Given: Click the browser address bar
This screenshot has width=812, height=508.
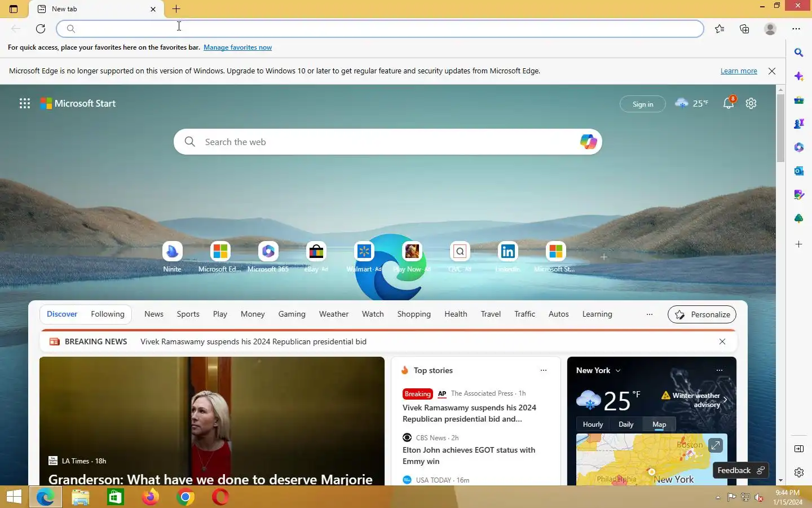Looking at the screenshot, I should click(x=380, y=29).
